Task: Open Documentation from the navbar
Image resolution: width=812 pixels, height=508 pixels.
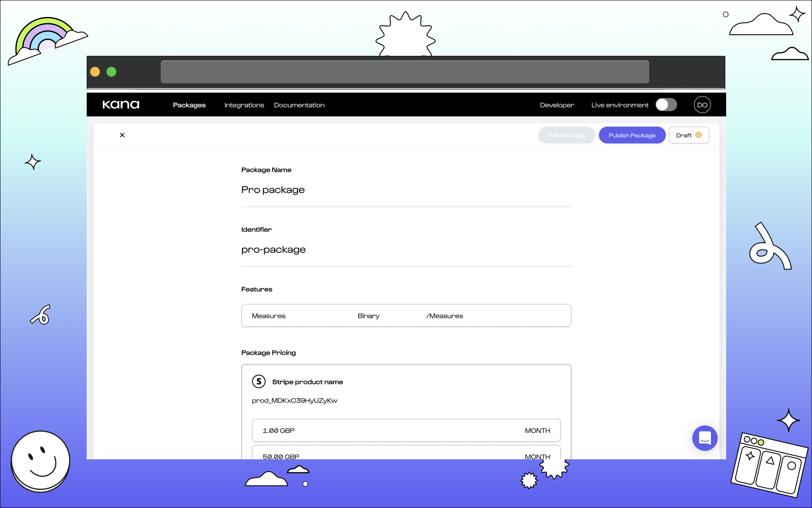Action: click(299, 105)
